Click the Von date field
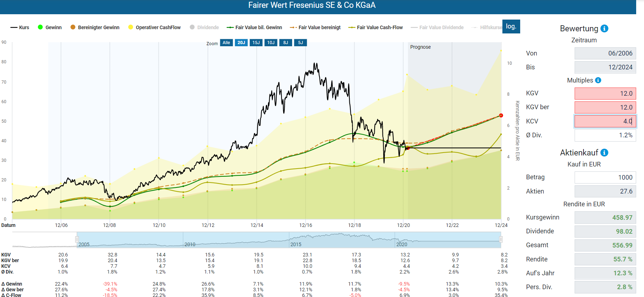This screenshot has width=644, height=297. coord(605,53)
